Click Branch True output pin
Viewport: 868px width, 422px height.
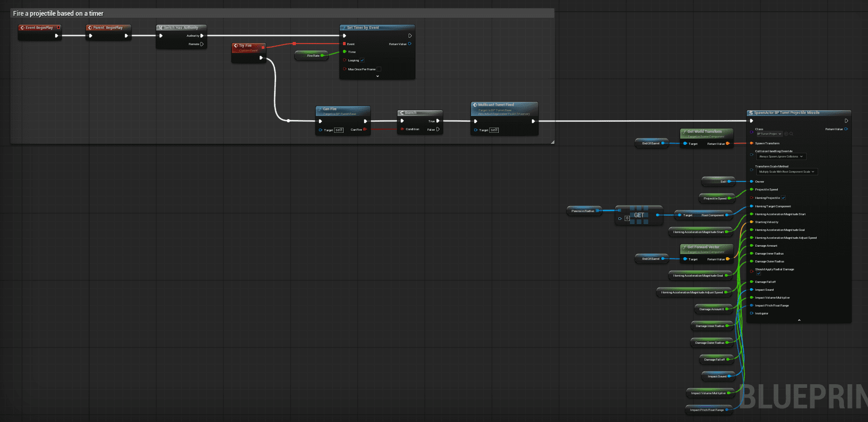pos(438,121)
